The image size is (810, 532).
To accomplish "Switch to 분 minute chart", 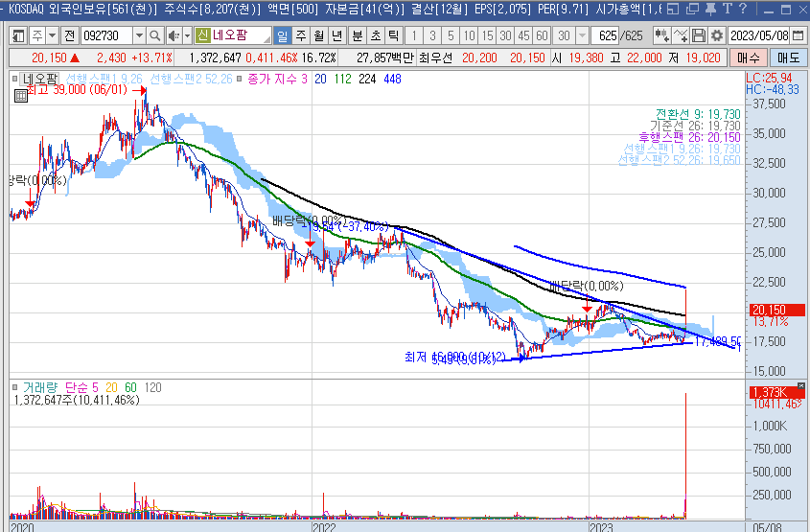I will pyautogui.click(x=358, y=35).
